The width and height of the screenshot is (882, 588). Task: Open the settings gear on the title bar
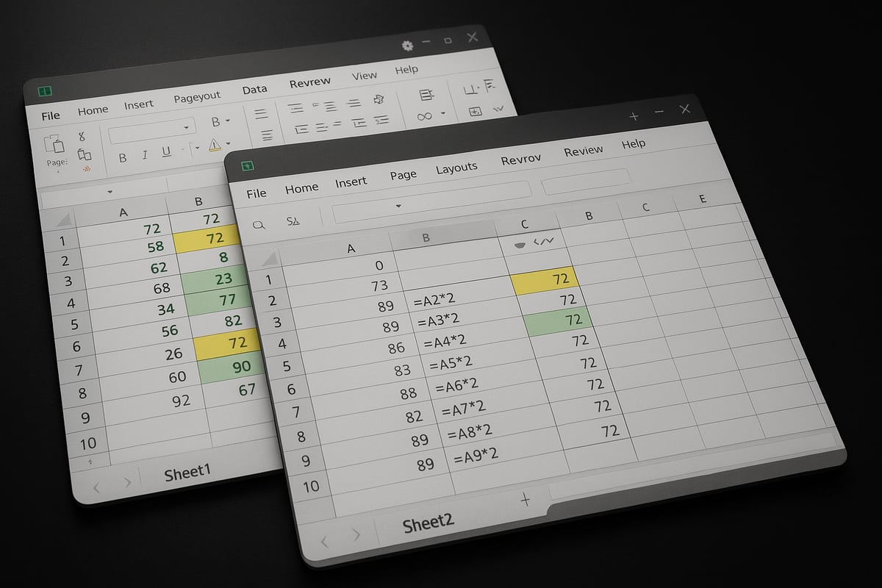pyautogui.click(x=406, y=44)
